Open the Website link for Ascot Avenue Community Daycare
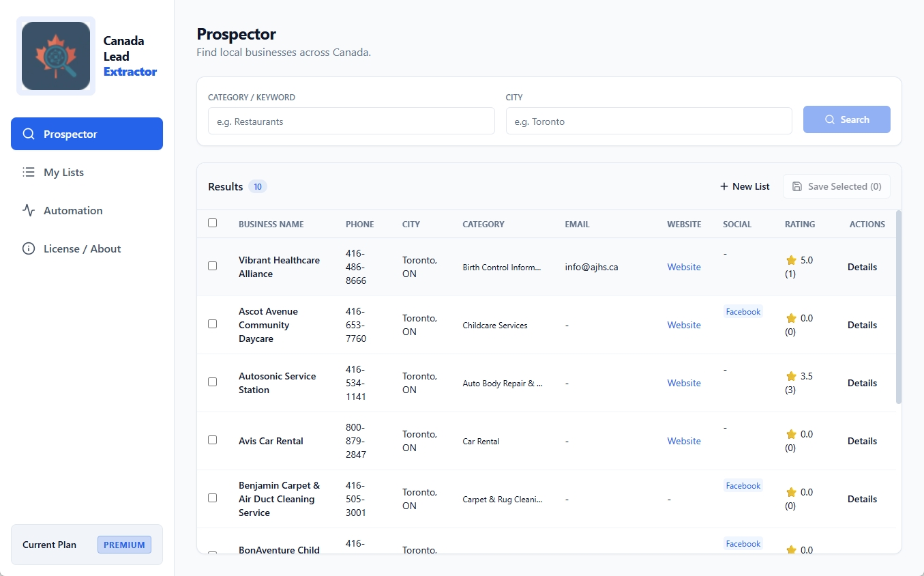This screenshot has height=576, width=924. [683, 325]
